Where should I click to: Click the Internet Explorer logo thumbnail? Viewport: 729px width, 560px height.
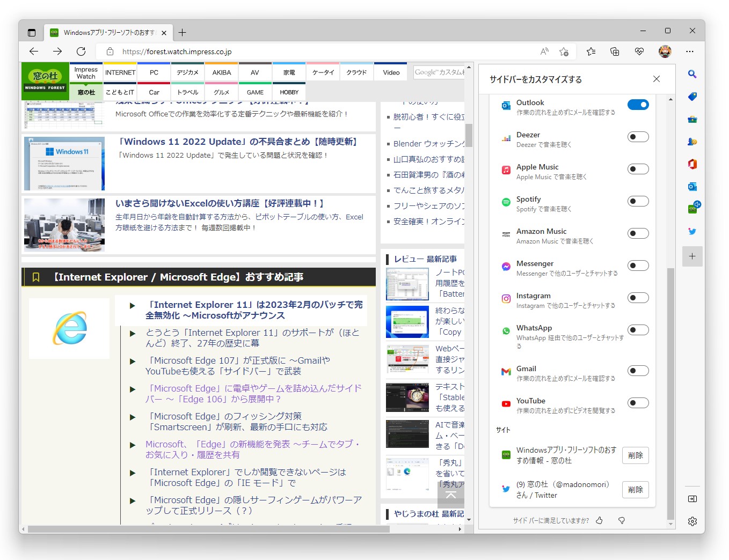69,328
